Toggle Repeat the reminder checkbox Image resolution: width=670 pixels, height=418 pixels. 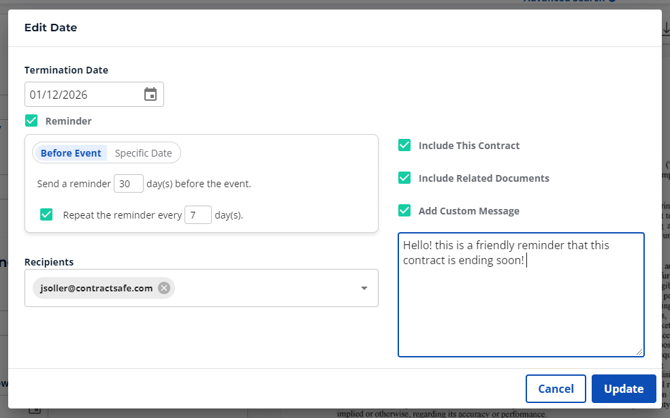(46, 214)
